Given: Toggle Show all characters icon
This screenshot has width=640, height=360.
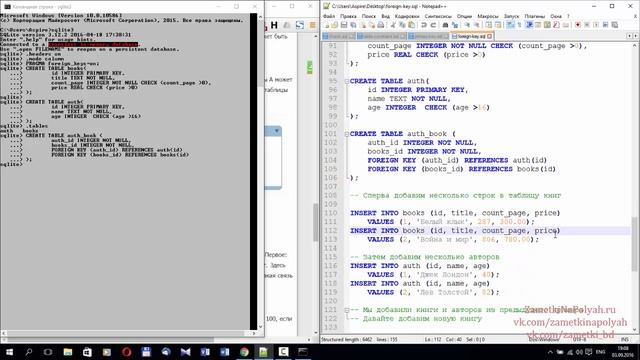Looking at the screenshot, I should [520, 25].
